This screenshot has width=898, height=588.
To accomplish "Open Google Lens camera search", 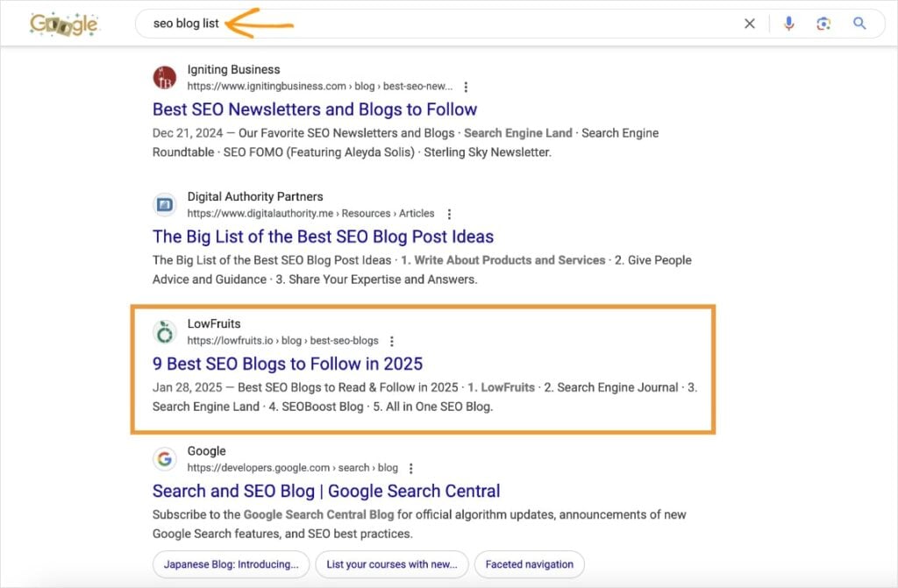I will pyautogui.click(x=823, y=24).
